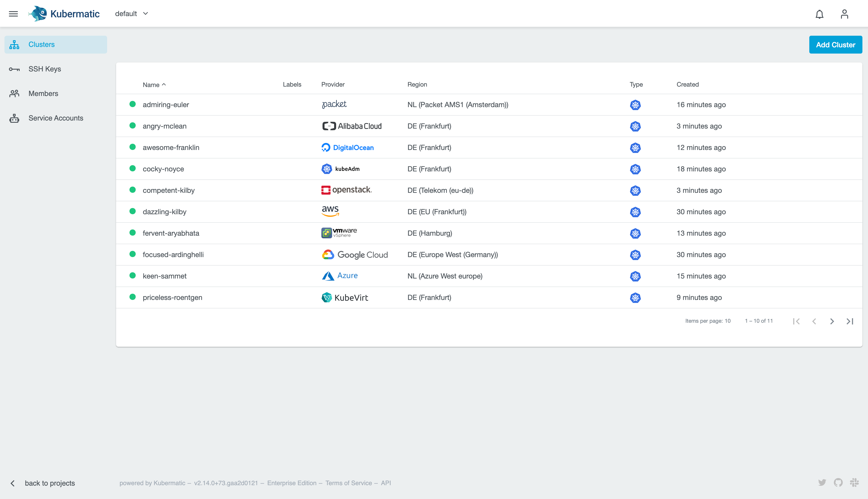Screen dimensions: 868x499
Task: Click the Created column header
Action: point(687,84)
